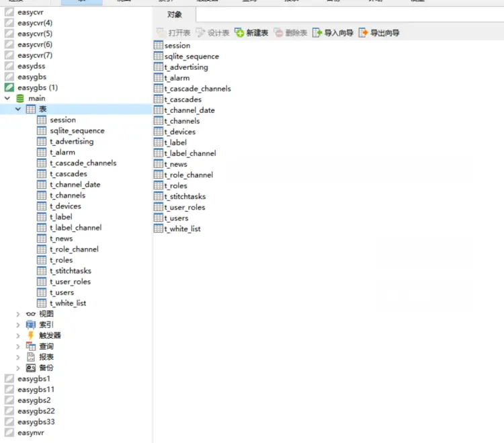Click the Import Wizard (导入向导) icon

(317, 32)
